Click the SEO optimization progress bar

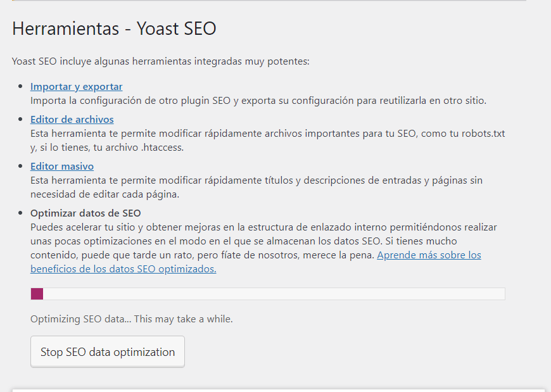[x=268, y=294]
